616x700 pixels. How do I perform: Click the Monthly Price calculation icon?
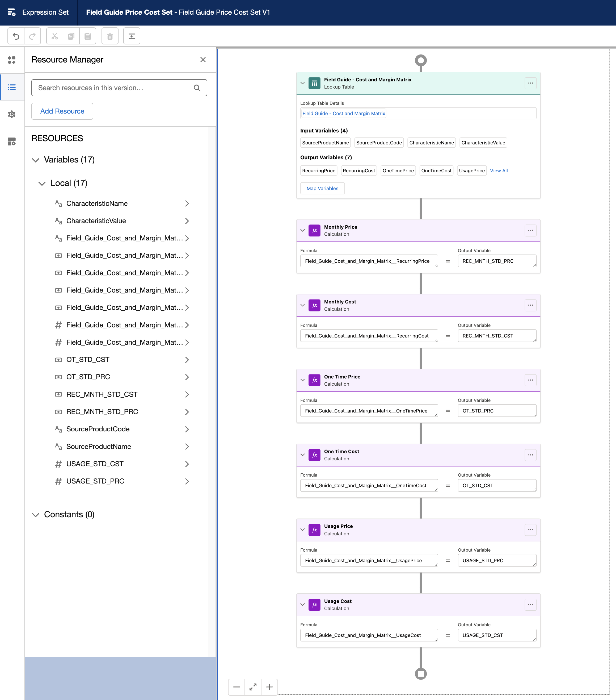pyautogui.click(x=315, y=230)
